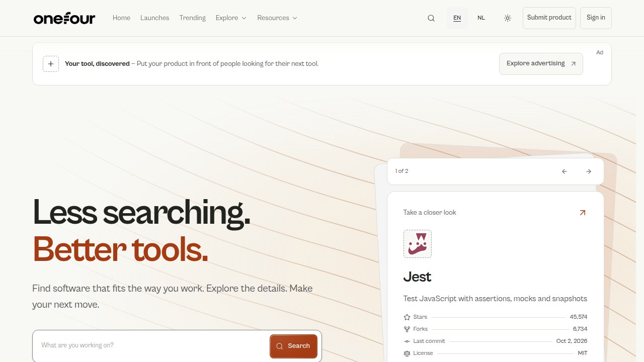Open the Launches nav item
The width and height of the screenshot is (644, 362).
point(155,18)
